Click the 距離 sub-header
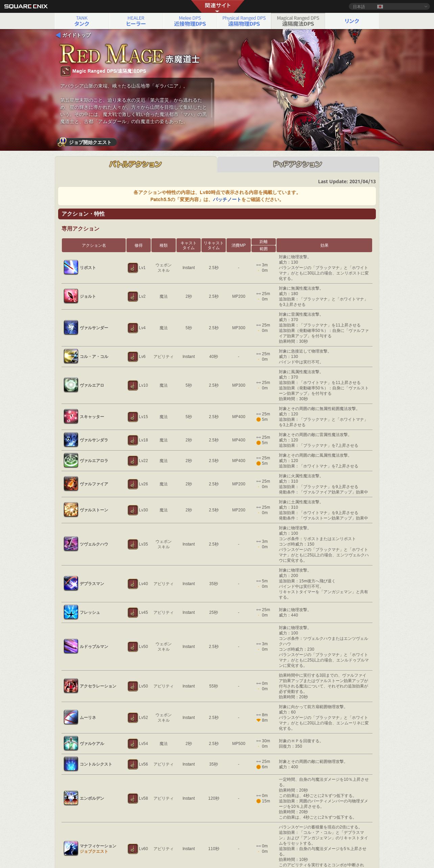Image resolution: width=434 pixels, height=868 pixels. 264,242
